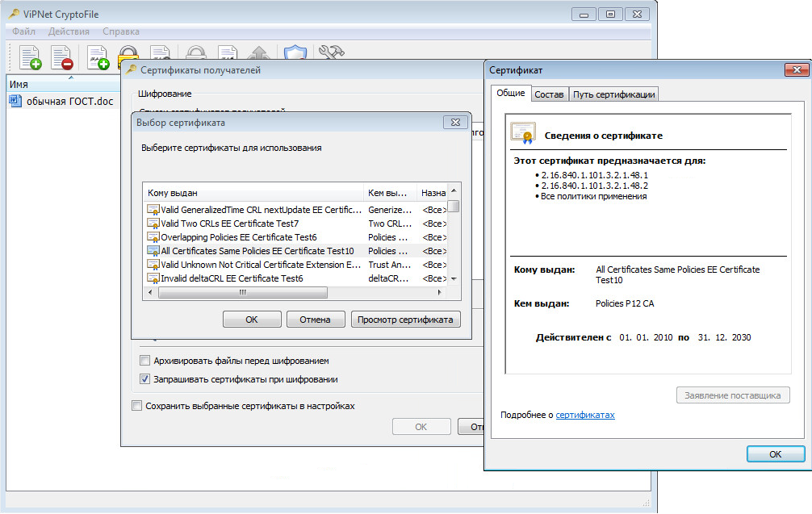Sort by Кем вы... column header

click(x=390, y=193)
